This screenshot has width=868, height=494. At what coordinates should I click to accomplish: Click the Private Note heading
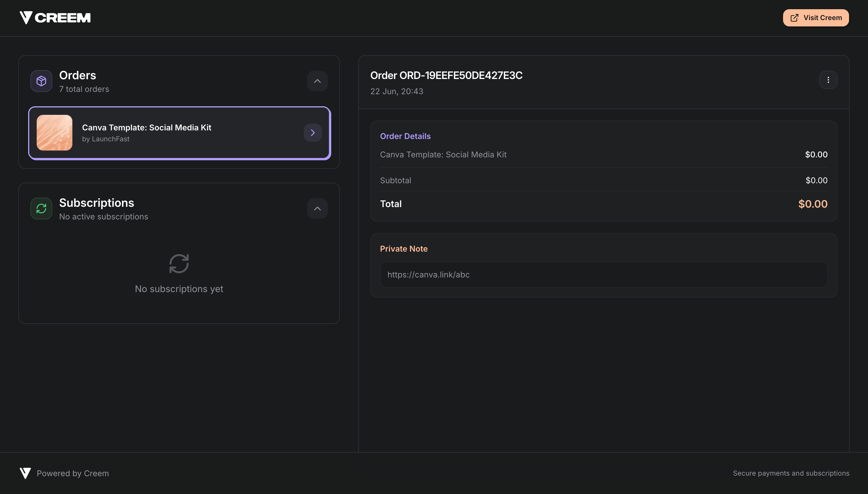404,249
